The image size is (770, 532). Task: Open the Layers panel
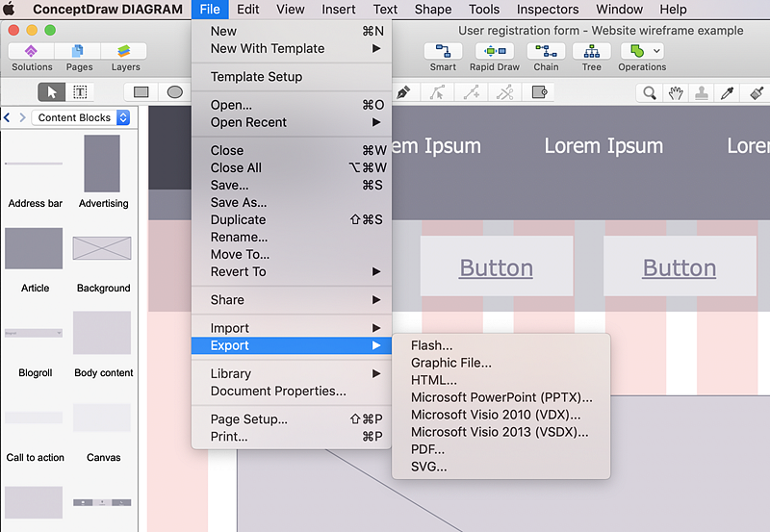tap(124, 51)
